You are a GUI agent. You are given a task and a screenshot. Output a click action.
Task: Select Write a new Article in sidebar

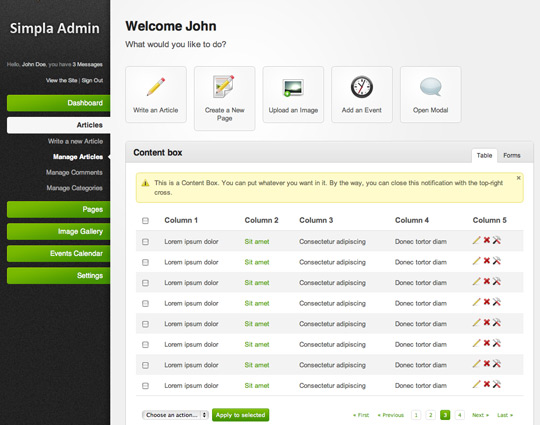tap(75, 141)
